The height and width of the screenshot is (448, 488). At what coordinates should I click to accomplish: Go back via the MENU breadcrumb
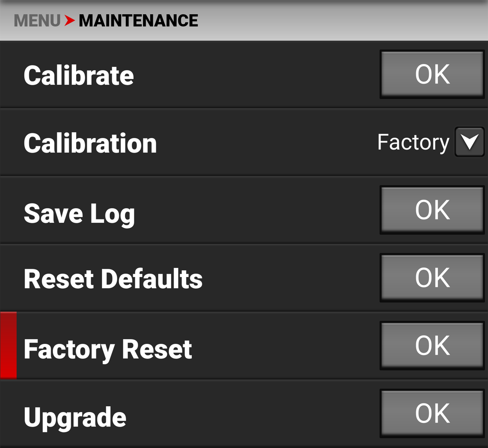[37, 20]
